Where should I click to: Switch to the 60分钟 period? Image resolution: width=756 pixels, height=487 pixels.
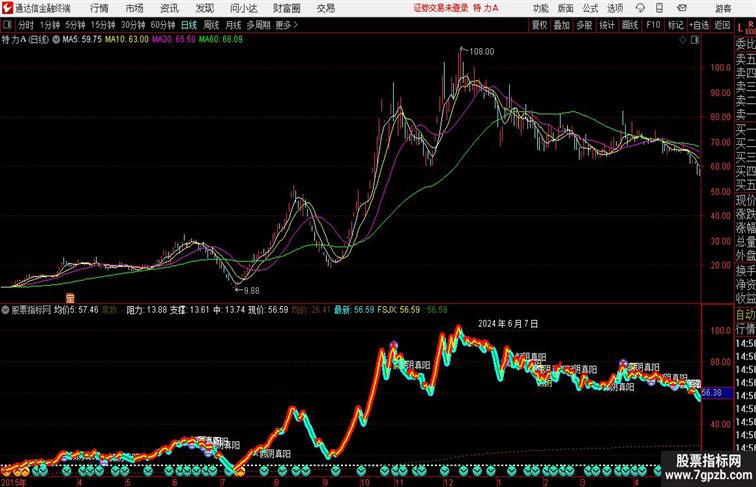[x=163, y=25]
